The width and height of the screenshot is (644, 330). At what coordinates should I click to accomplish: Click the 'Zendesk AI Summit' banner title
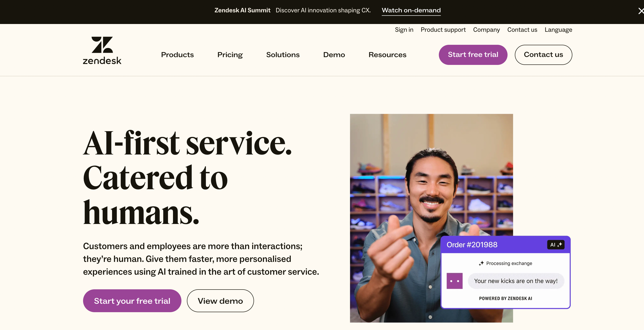point(242,10)
